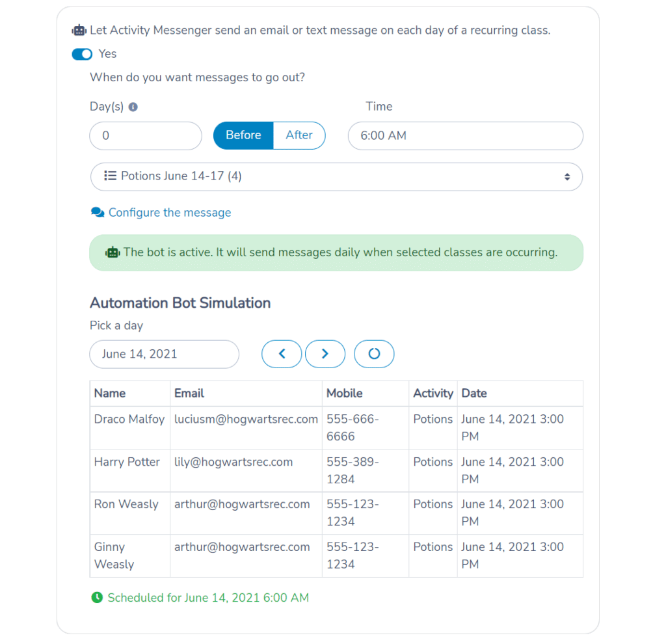Click the robot icon beside Activity Messenger text
The height and width of the screenshot is (644, 666).
click(x=79, y=31)
